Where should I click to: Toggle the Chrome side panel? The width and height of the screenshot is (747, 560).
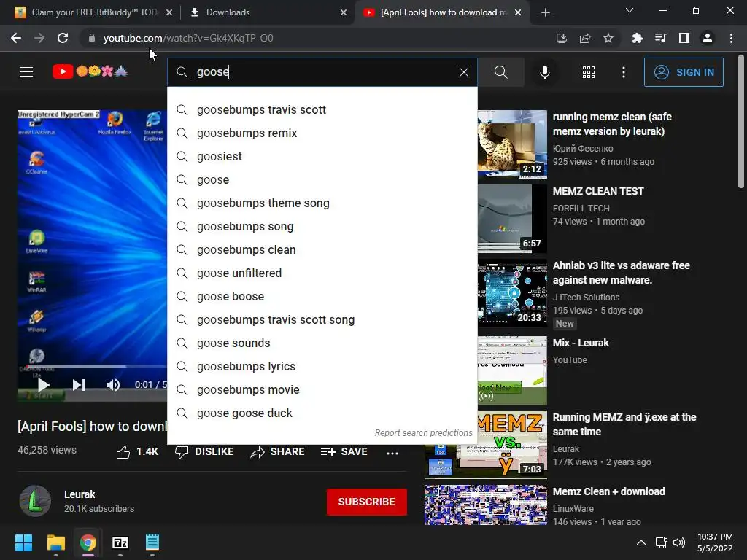coord(684,38)
